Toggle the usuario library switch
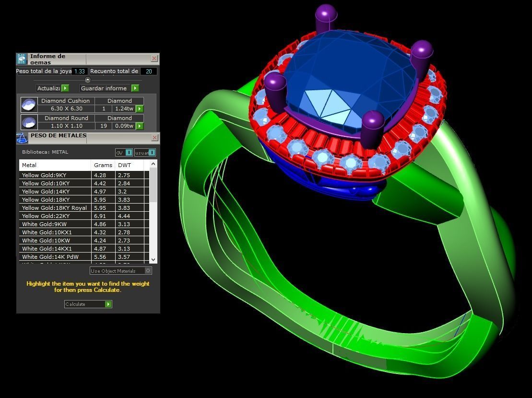Image resolution: width=532 pixels, height=398 pixels. (145, 153)
